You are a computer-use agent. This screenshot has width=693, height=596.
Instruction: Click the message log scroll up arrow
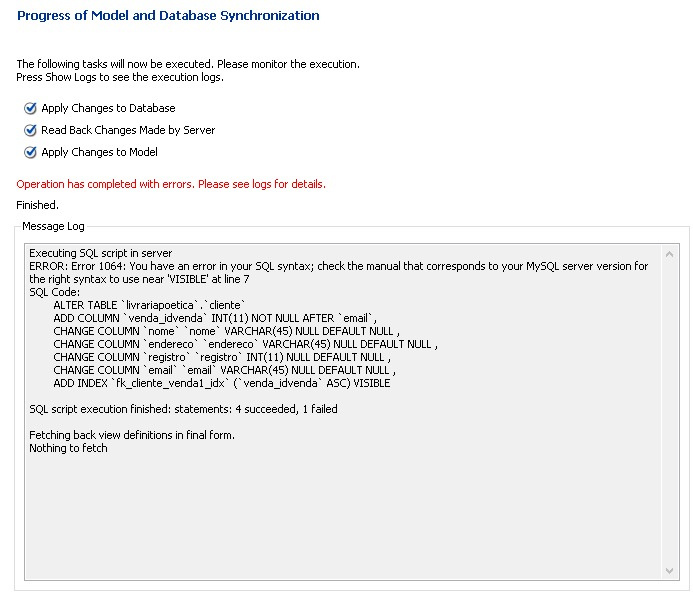669,254
